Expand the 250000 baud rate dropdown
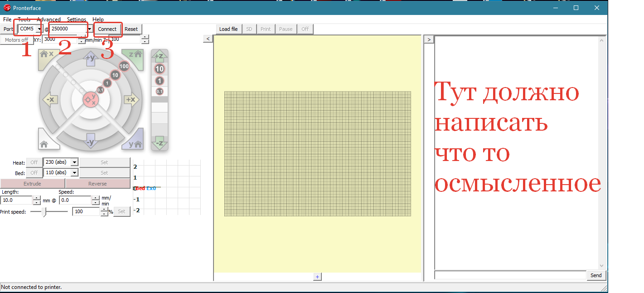644x293 pixels. pos(90,29)
